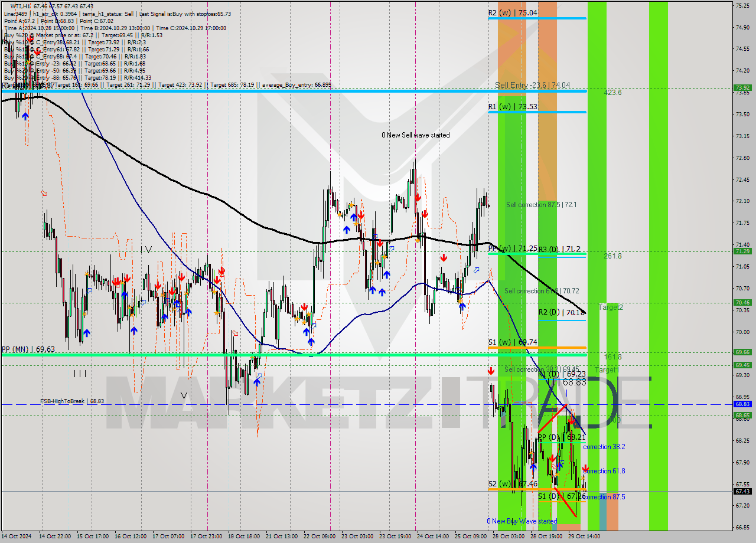The height and width of the screenshot is (543, 756).
Task: Select the 'Target2' label
Action: click(x=611, y=308)
